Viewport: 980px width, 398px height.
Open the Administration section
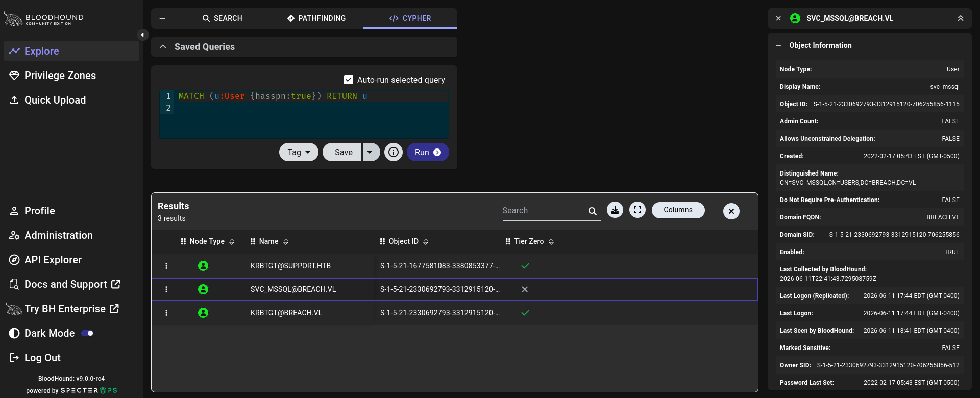click(x=71, y=235)
